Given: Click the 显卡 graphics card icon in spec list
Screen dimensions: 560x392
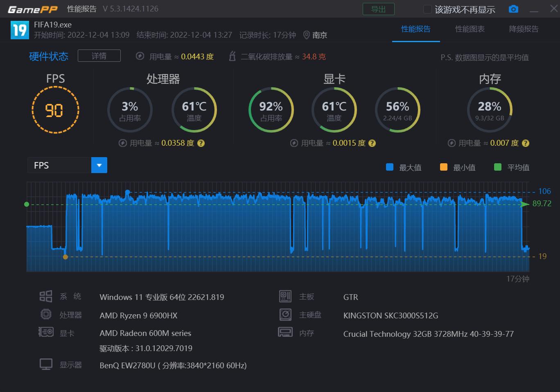Looking at the screenshot, I should coord(46,332).
